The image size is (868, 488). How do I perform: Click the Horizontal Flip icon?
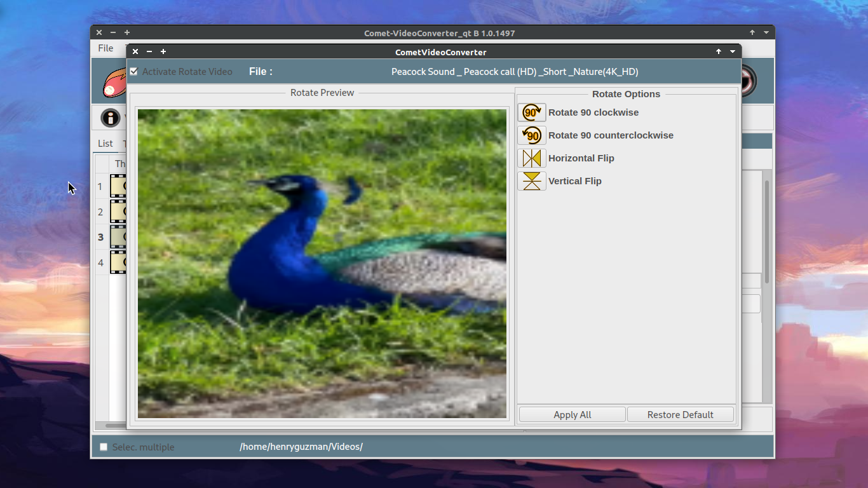(x=532, y=158)
